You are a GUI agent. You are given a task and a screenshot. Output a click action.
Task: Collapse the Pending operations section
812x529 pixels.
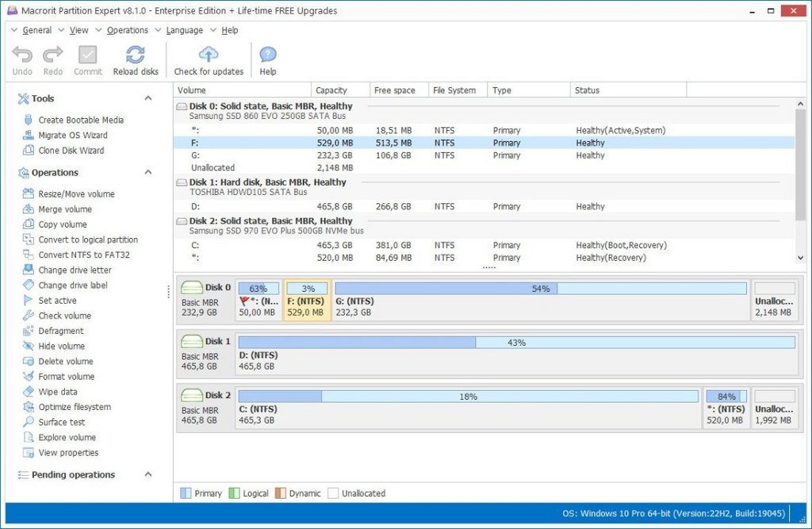click(148, 474)
